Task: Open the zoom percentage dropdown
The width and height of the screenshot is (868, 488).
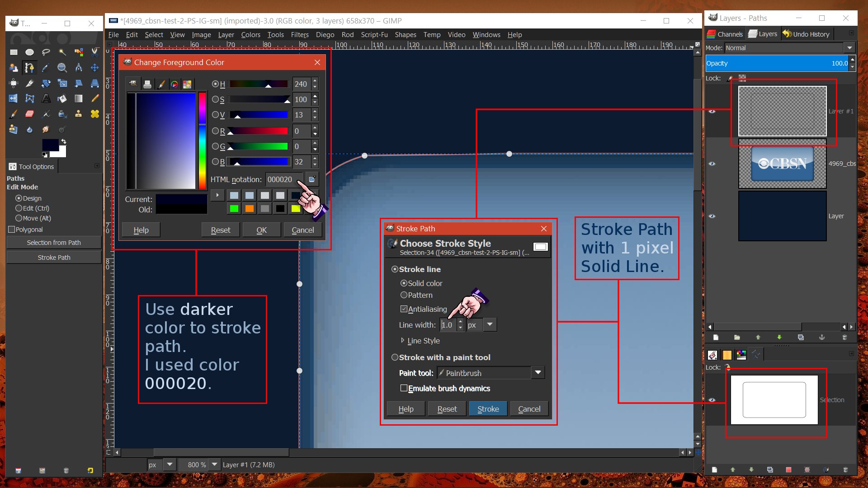Action: point(214,465)
